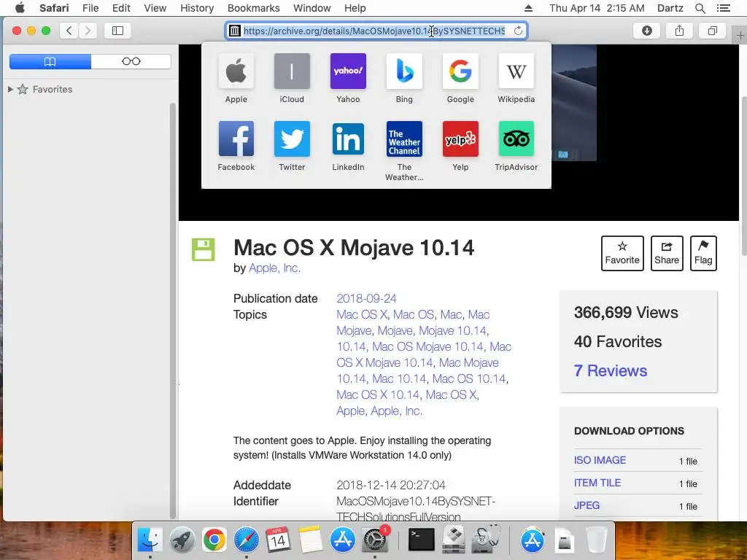Open the History menu

tap(197, 8)
